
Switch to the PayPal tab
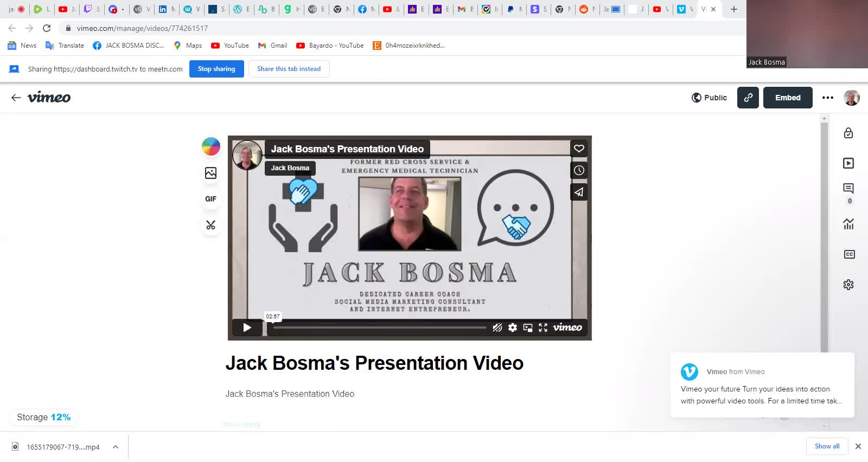click(515, 9)
